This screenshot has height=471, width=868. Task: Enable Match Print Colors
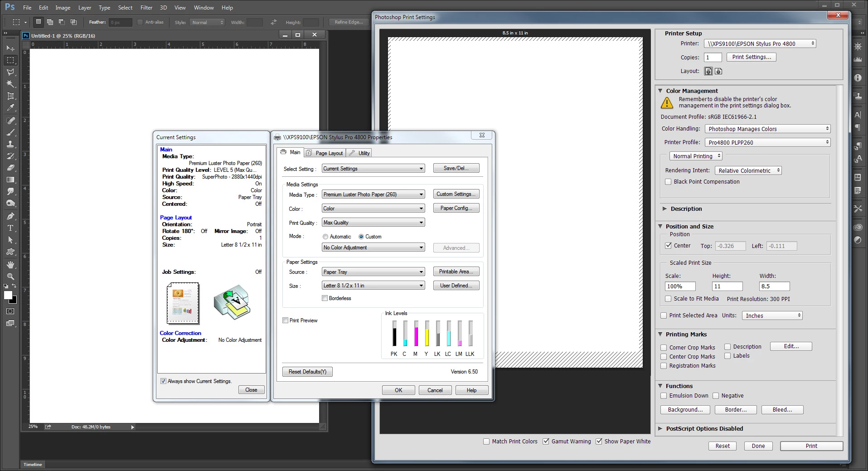pyautogui.click(x=486, y=442)
